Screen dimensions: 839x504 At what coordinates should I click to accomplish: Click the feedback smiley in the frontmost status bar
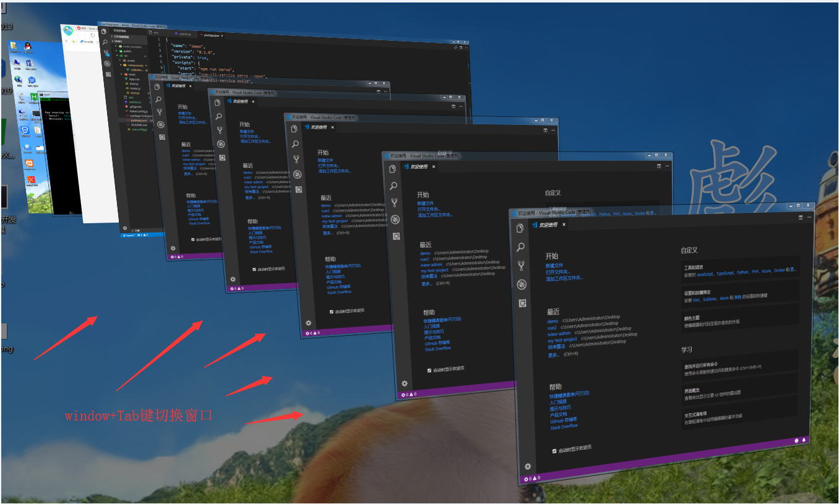click(x=796, y=440)
